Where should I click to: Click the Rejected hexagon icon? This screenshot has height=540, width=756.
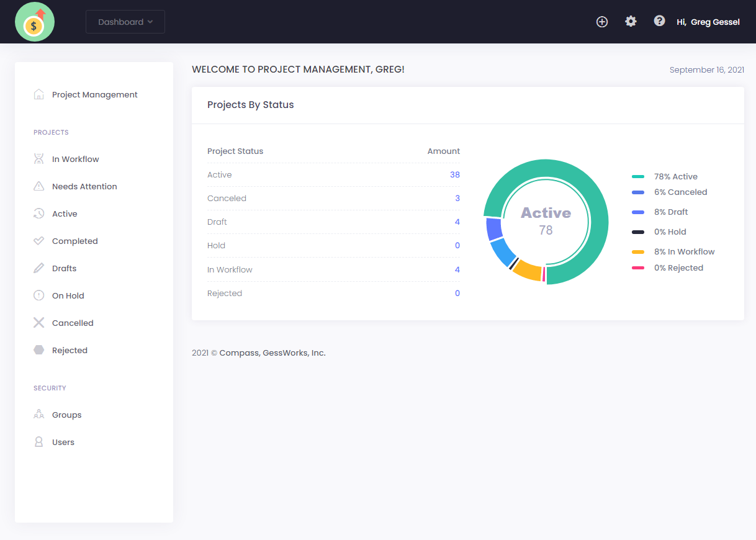pyautogui.click(x=38, y=350)
